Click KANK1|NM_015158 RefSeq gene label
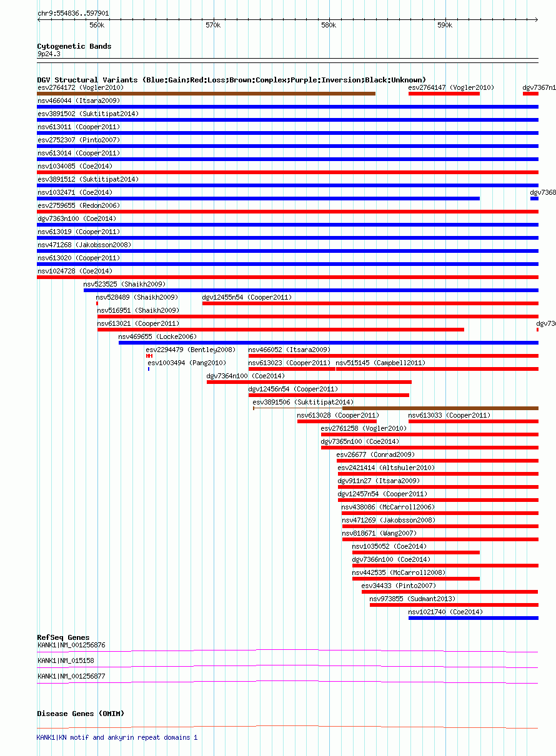 point(66,660)
